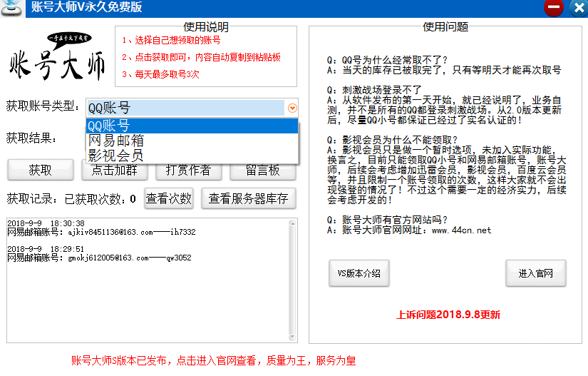
Task: Click the timestamp 2018-9-9 18:30:38
Action: click(46, 223)
